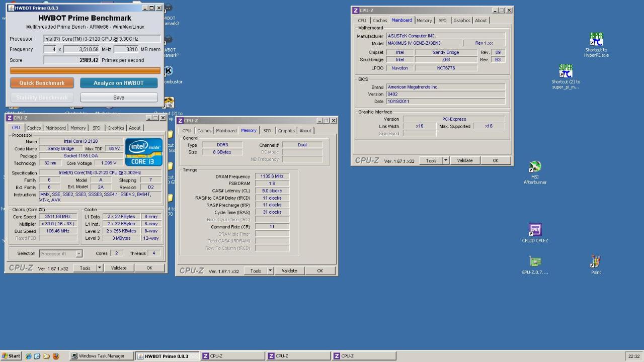Click Core Voltage value 1.296 V

tap(108, 163)
